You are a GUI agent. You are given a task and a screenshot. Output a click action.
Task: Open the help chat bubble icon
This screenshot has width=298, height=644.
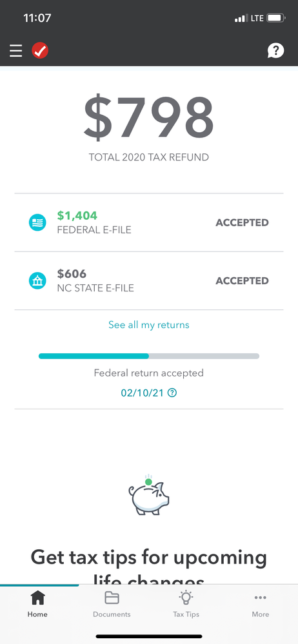(x=276, y=51)
